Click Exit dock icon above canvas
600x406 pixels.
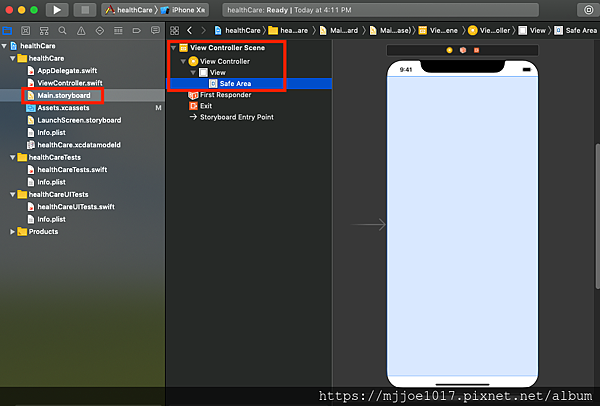[x=476, y=50]
